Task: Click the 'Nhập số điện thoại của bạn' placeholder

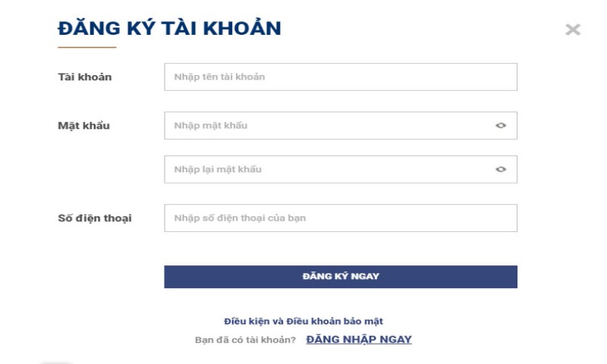Action: (x=240, y=218)
